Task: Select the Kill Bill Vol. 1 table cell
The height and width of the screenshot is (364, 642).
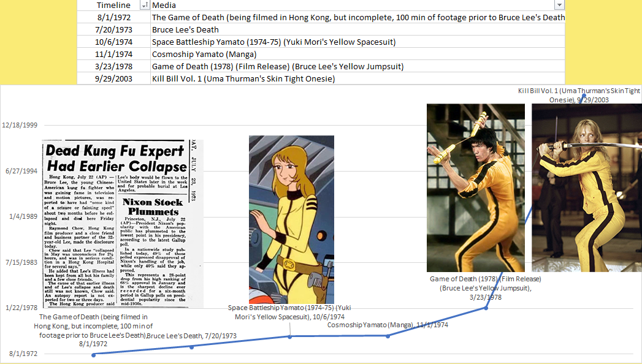Action: click(x=243, y=78)
